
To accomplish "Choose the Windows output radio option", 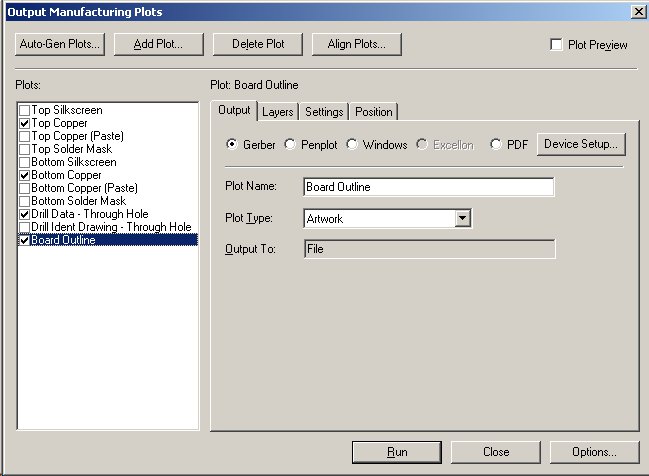I will click(352, 145).
